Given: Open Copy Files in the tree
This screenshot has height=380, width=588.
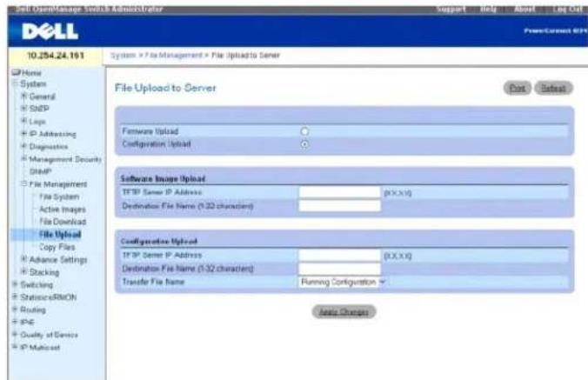Looking at the screenshot, I should coord(57,247).
